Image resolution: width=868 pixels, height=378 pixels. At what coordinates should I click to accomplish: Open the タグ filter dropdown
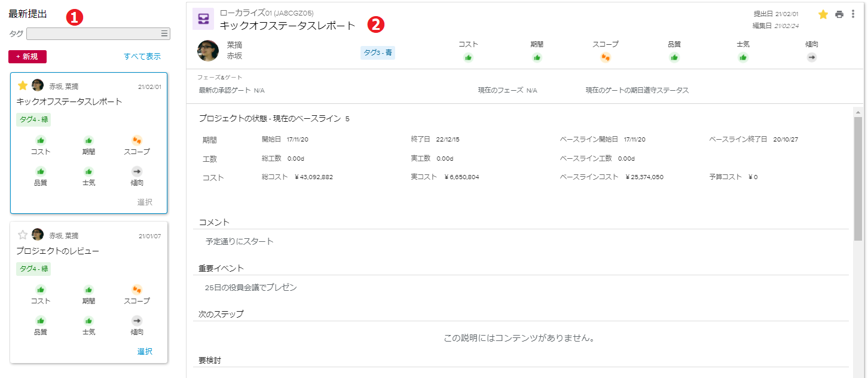pyautogui.click(x=99, y=33)
